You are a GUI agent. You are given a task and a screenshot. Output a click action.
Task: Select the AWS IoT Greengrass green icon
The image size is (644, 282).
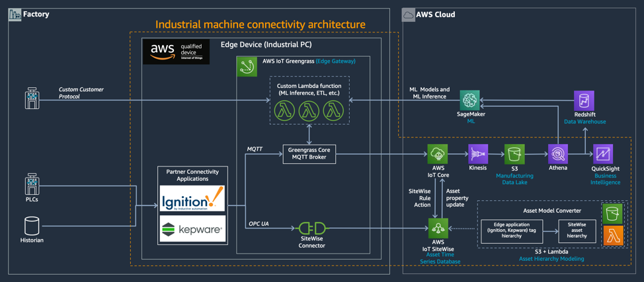pyautogui.click(x=248, y=67)
